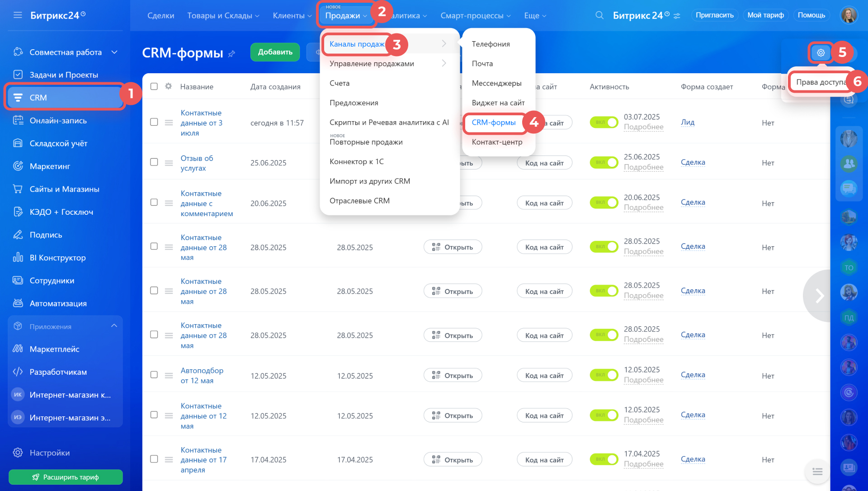
Task: Open the Продажи dropdown menu
Action: coord(346,15)
